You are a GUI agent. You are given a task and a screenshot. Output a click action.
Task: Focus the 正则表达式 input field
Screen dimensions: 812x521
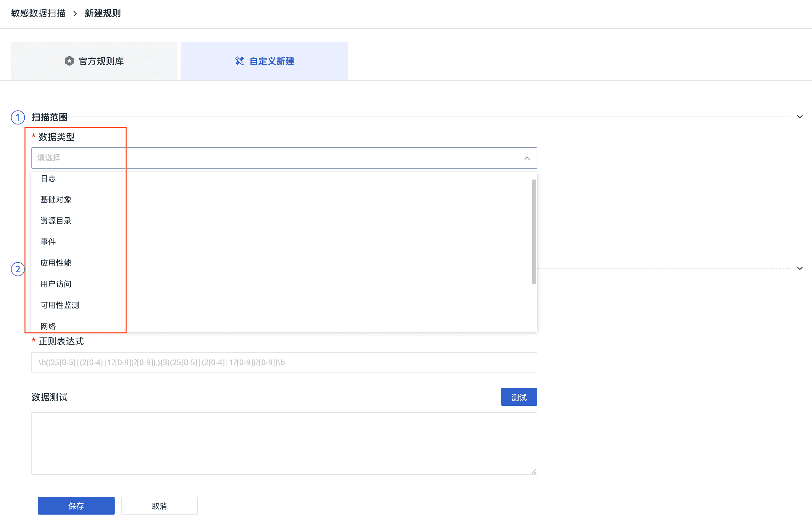click(284, 362)
